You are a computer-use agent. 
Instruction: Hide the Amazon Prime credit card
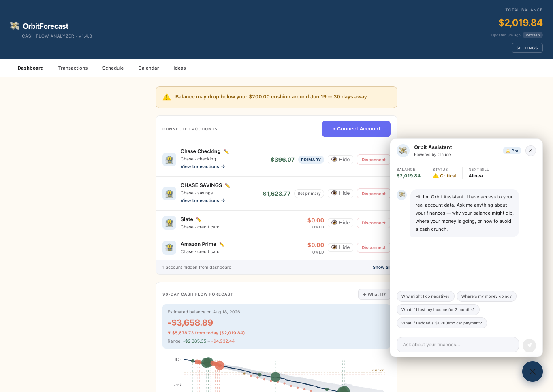[340, 247]
